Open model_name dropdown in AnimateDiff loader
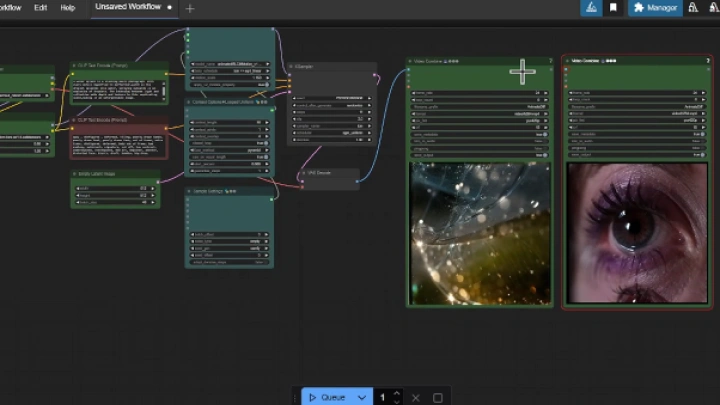The width and height of the screenshot is (720, 405). point(230,64)
